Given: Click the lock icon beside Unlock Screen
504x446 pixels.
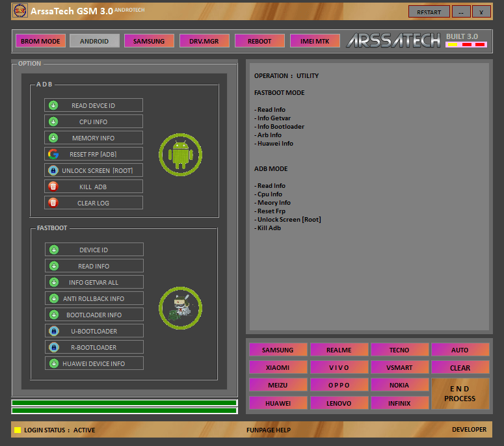Looking at the screenshot, I should 53,170.
